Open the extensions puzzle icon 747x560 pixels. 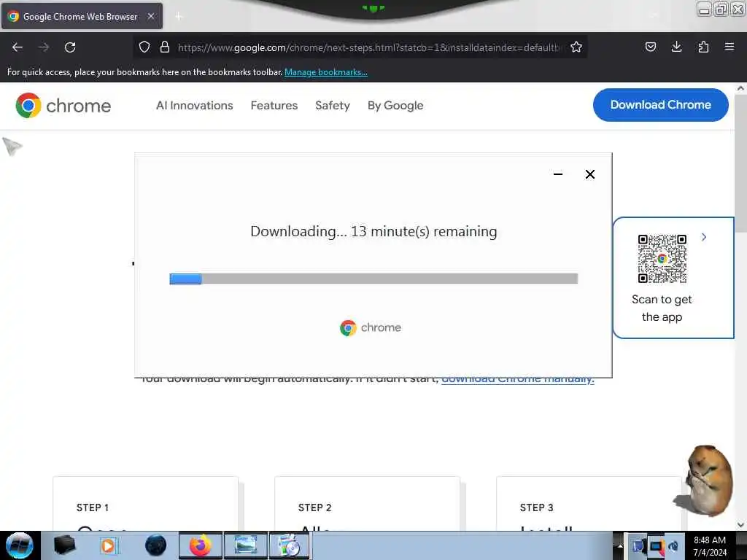pos(703,47)
